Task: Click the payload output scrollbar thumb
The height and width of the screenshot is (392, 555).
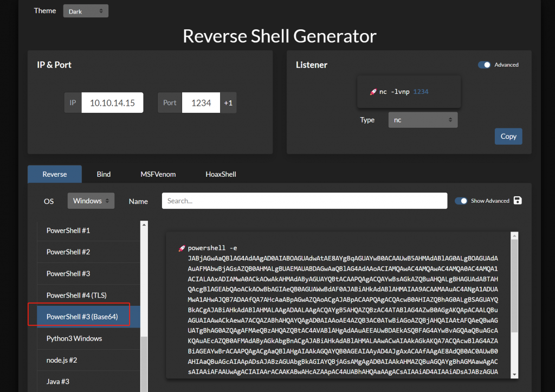Action: 515,286
